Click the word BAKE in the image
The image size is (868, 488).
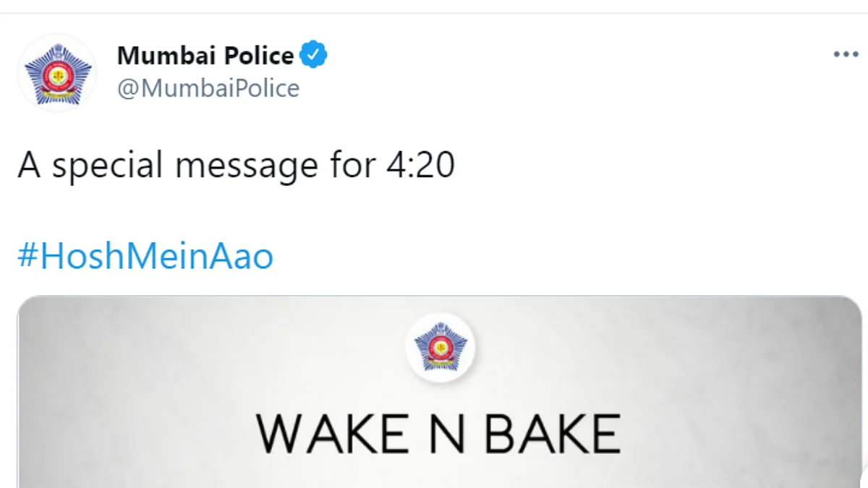pos(553,433)
